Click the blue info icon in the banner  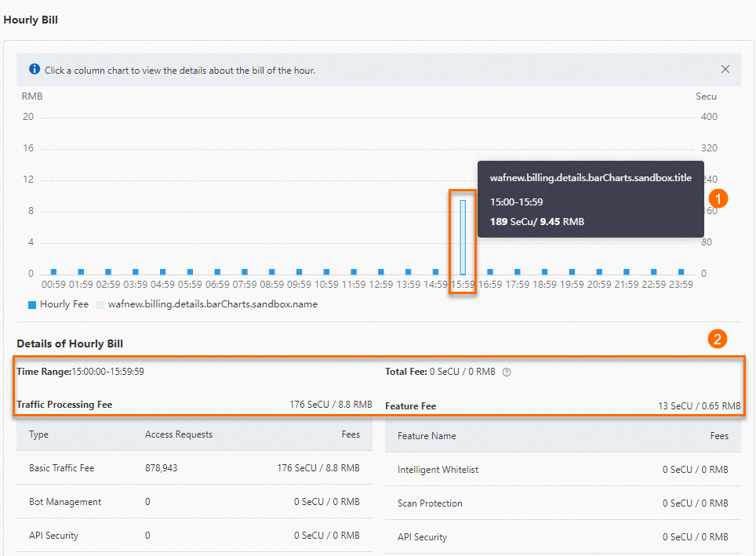click(x=35, y=70)
